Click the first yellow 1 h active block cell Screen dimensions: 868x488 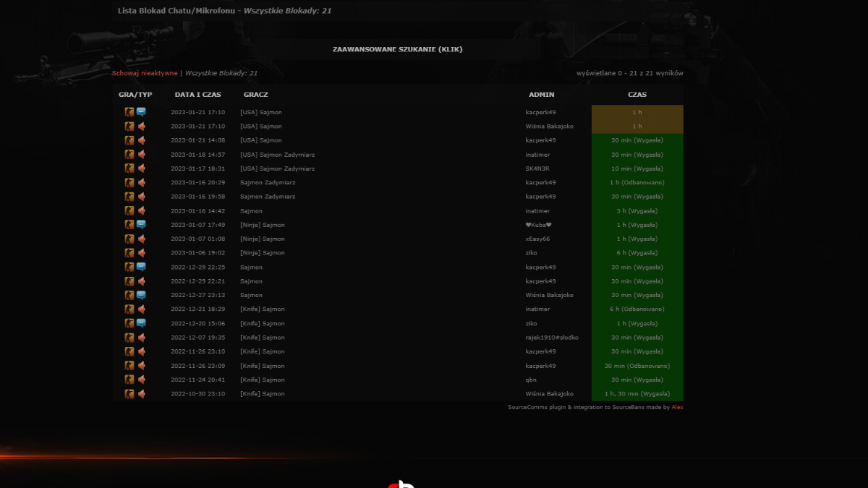pos(637,112)
